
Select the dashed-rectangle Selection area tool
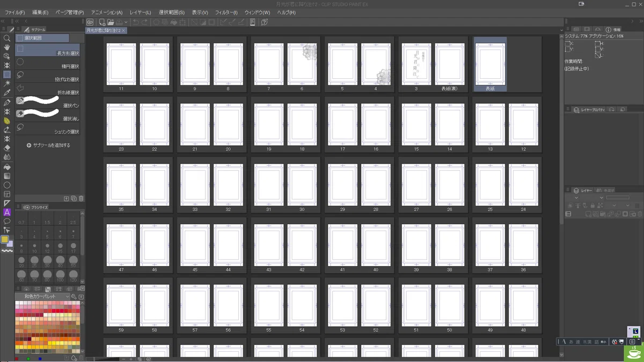click(7, 75)
